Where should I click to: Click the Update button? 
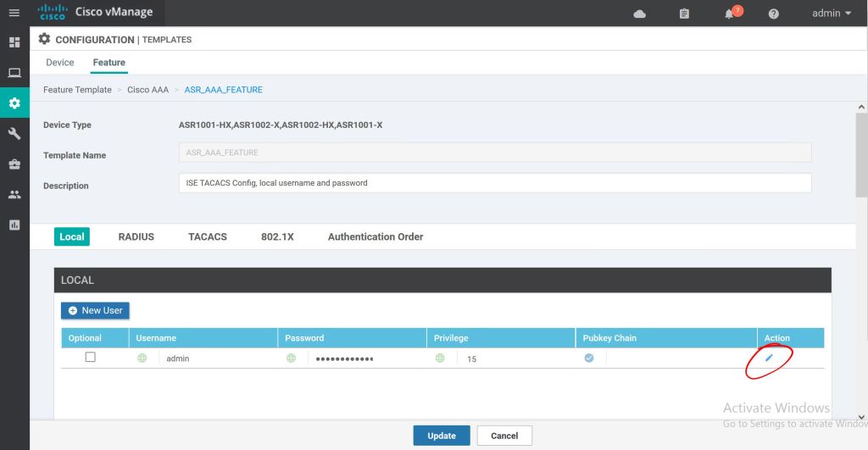point(441,436)
